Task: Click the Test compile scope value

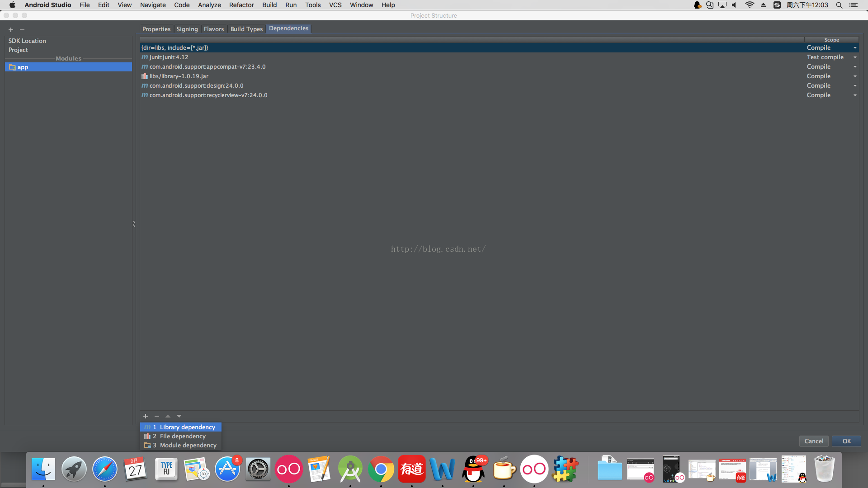Action: tap(825, 57)
